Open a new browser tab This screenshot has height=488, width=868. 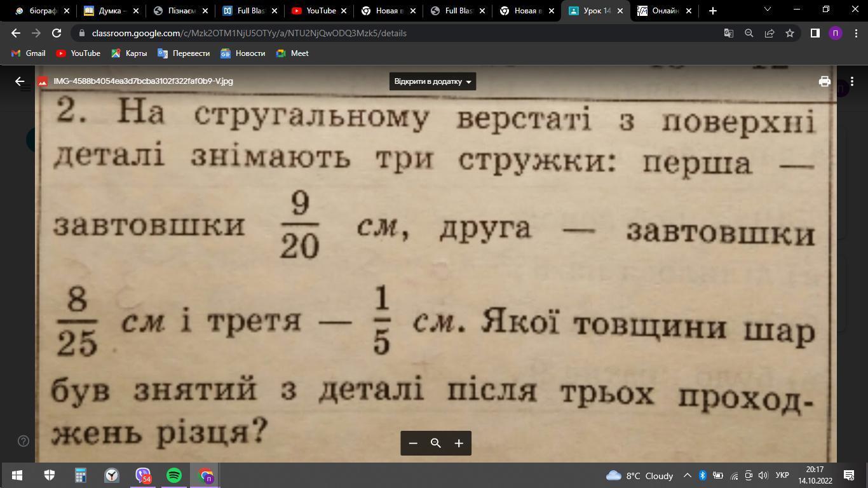coord(713,11)
